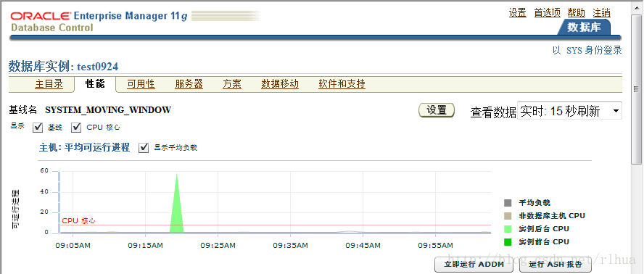Click the 主机: 平均可运行进程 chart title
This screenshot has width=644, height=274.
pyautogui.click(x=84, y=147)
